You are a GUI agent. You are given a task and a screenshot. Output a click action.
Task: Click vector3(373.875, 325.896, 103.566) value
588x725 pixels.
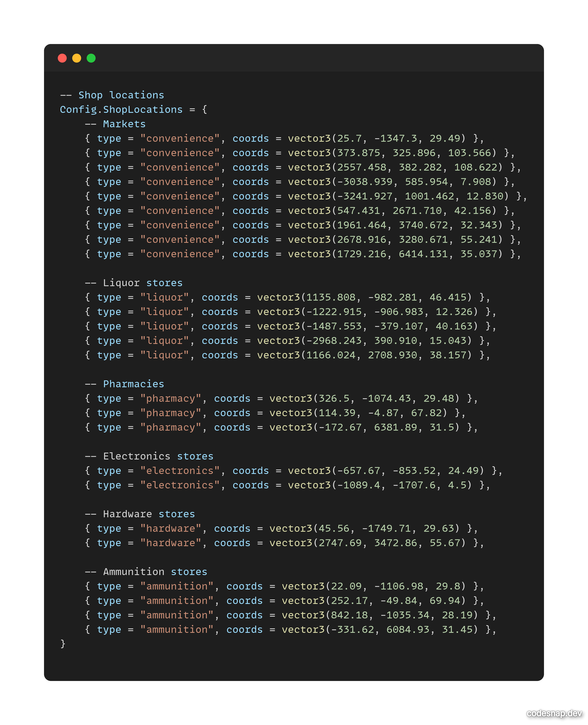[392, 153]
